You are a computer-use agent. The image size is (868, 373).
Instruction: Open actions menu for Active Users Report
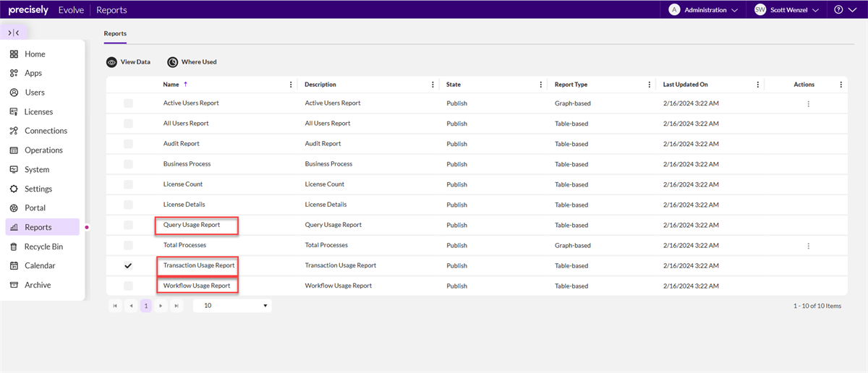tap(808, 103)
